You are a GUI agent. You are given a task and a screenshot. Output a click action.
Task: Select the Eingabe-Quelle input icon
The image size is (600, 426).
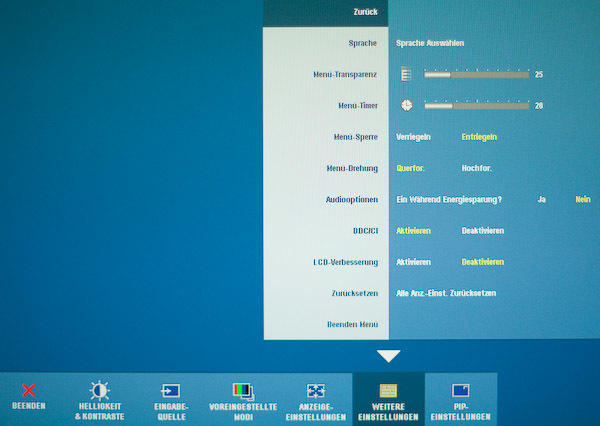tap(171, 391)
